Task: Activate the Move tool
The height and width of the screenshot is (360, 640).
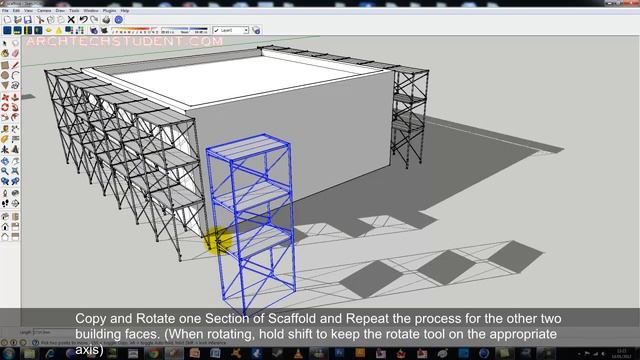Action: 5,98
